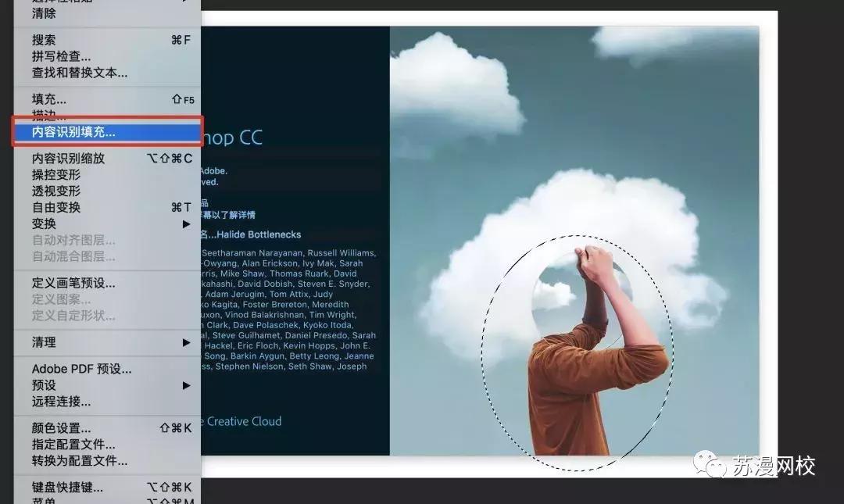The width and height of the screenshot is (844, 504).
Task: Choose 内容识别缩放 (Content-Aware Scale)
Action: (x=64, y=158)
